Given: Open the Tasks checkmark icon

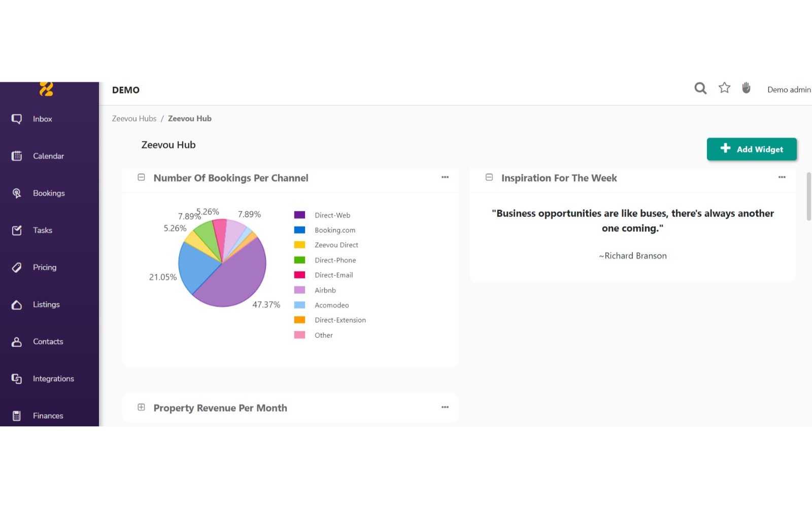Looking at the screenshot, I should (17, 230).
